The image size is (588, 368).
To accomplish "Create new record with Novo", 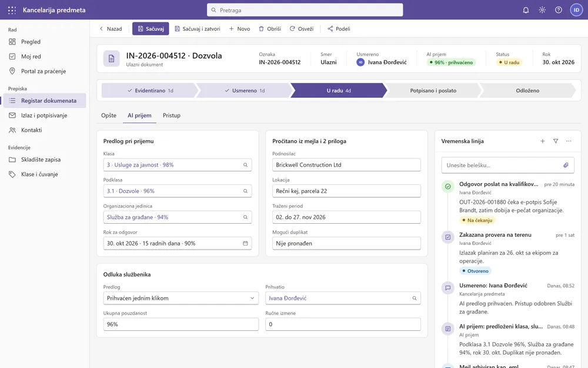I will (240, 28).
